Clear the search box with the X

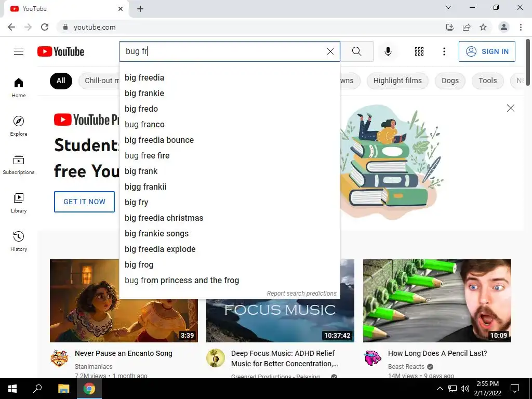pos(330,51)
